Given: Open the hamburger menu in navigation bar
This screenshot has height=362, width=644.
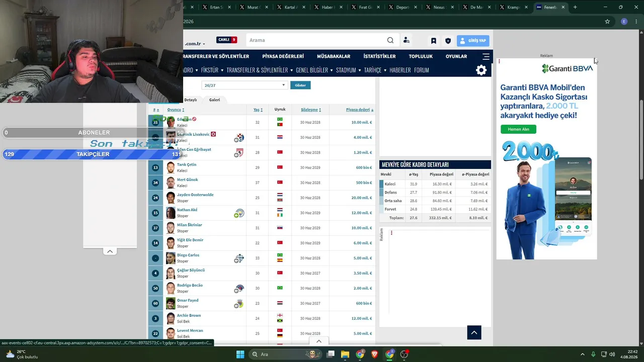Looking at the screenshot, I should tap(486, 56).
